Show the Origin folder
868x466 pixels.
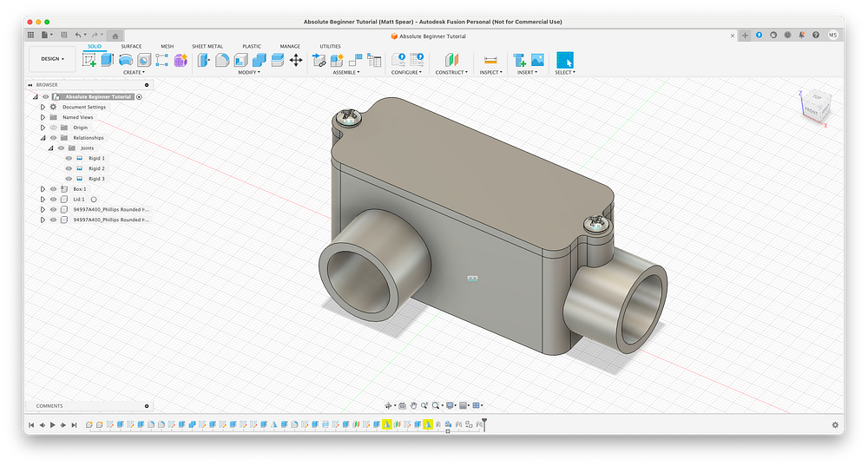[x=53, y=128]
